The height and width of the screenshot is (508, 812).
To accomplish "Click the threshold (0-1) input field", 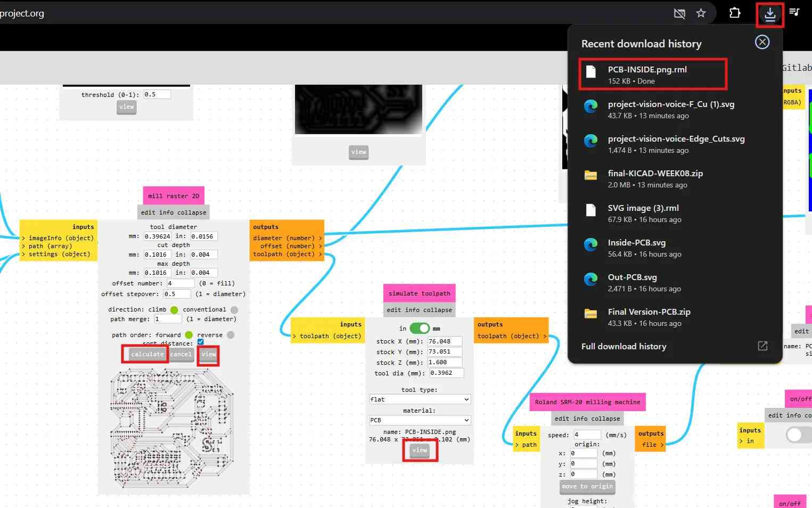I will [157, 94].
